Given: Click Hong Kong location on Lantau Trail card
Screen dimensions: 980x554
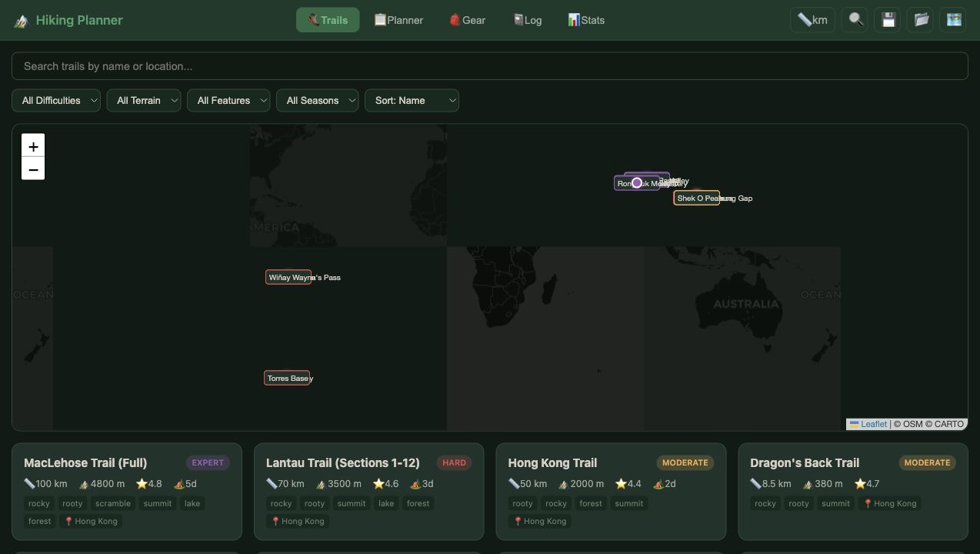Looking at the screenshot, I should pos(298,521).
